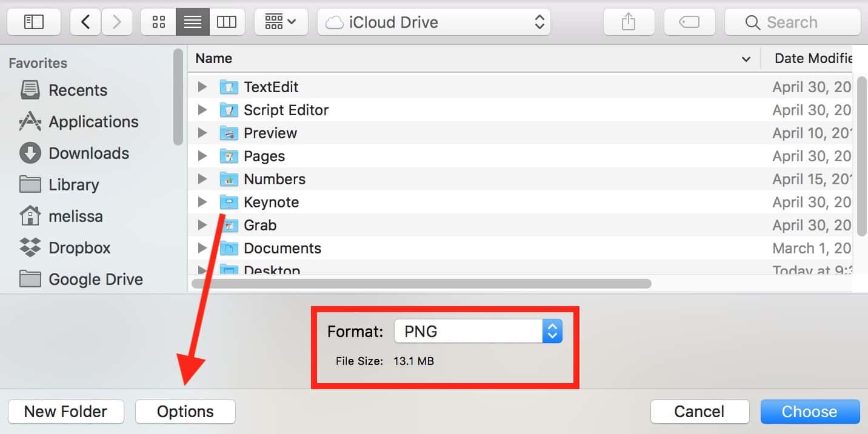The image size is (868, 434).
Task: Select Applications in the Favorites sidebar
Action: 93,122
